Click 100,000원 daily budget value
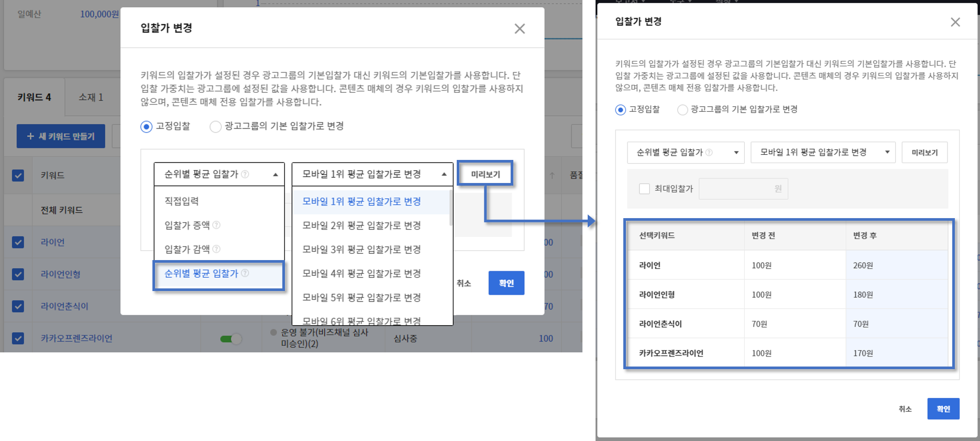Screen dimensions: 980x441 [x=100, y=14]
